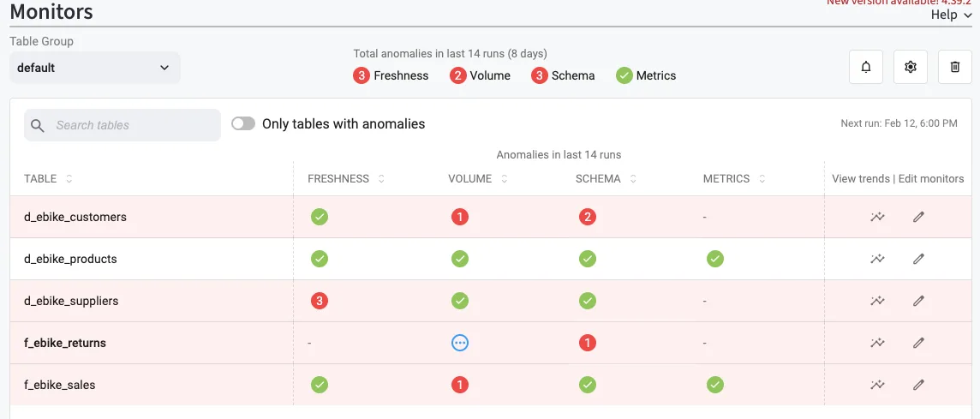Click volume anomaly badge for f_ebike_sales
Screen dimensions: 980x419
coord(460,385)
